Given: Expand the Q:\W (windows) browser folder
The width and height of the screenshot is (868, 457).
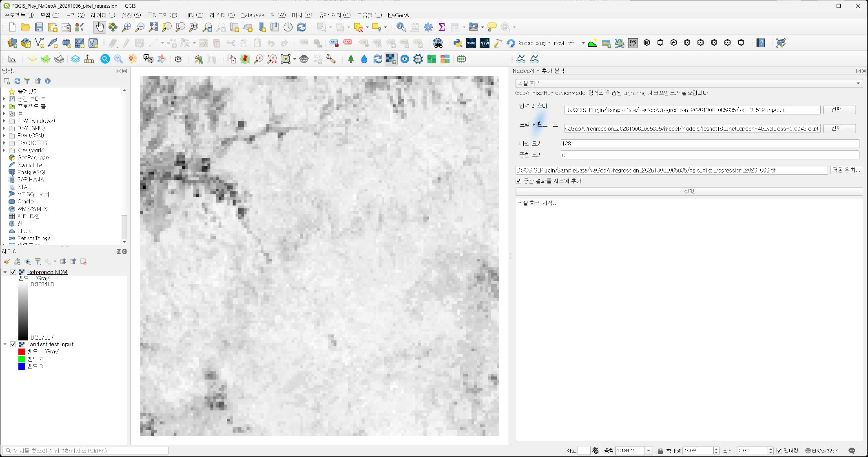Looking at the screenshot, I should (x=4, y=121).
